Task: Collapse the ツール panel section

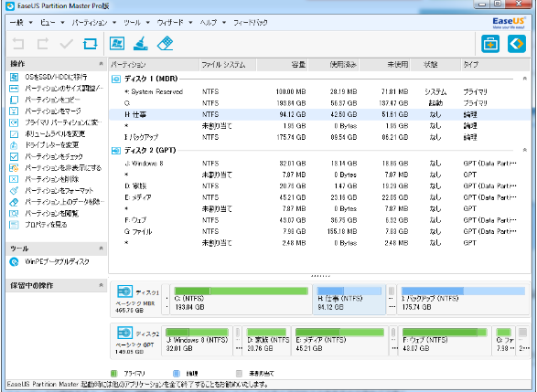Action: [x=101, y=248]
